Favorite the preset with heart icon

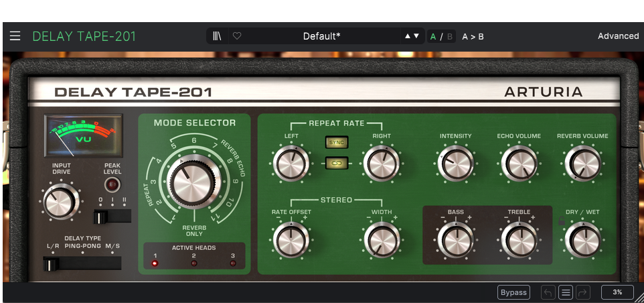tap(237, 36)
